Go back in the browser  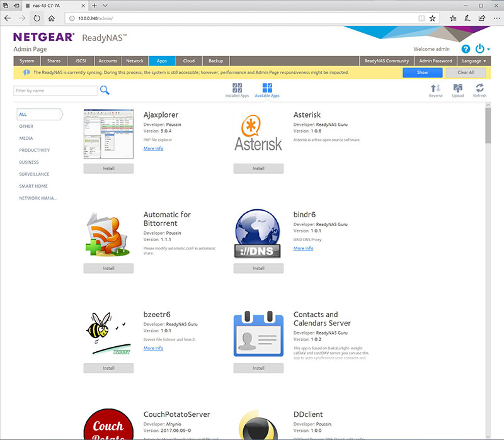(x=8, y=18)
